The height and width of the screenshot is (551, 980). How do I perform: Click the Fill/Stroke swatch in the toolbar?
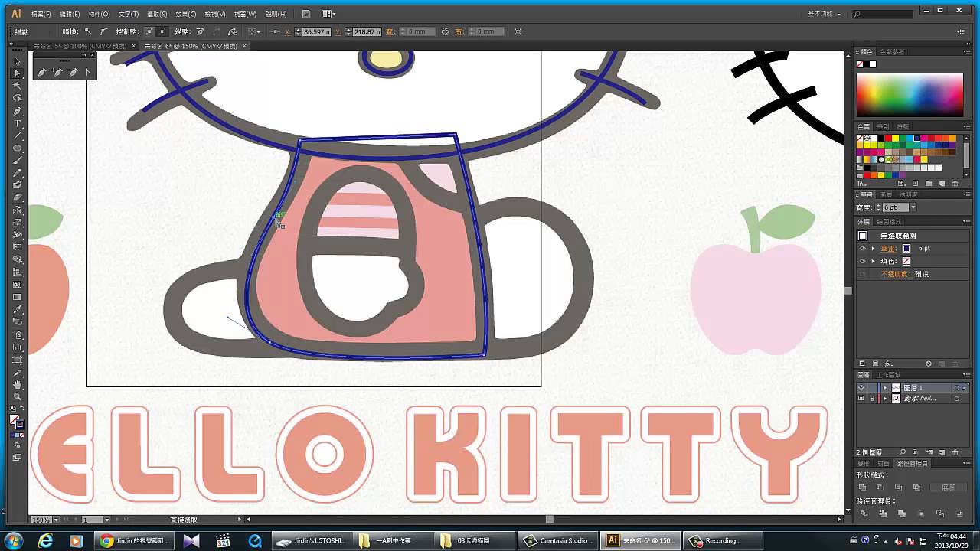coord(18,422)
